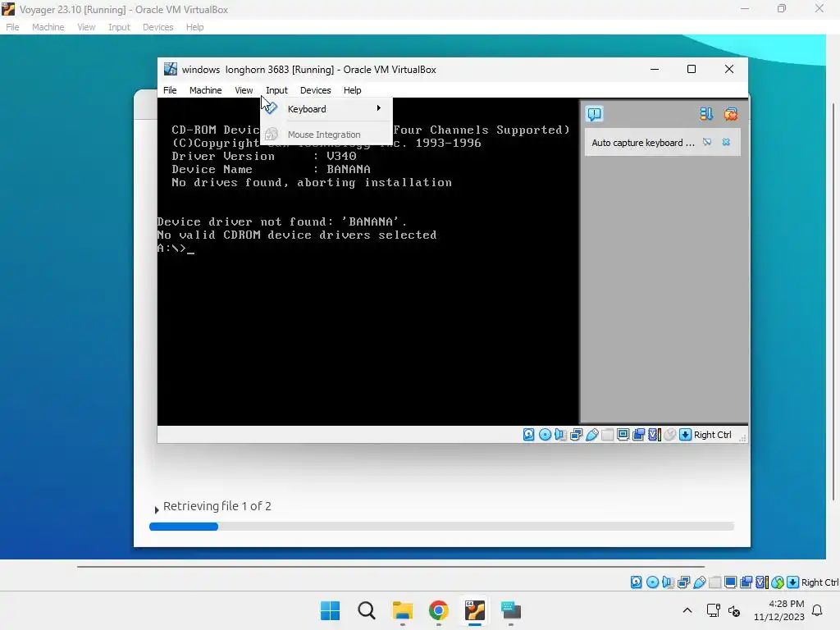This screenshot has width=840, height=630.
Task: Click Voyager guest vertical scrollbar
Action: pyautogui.click(x=833, y=303)
